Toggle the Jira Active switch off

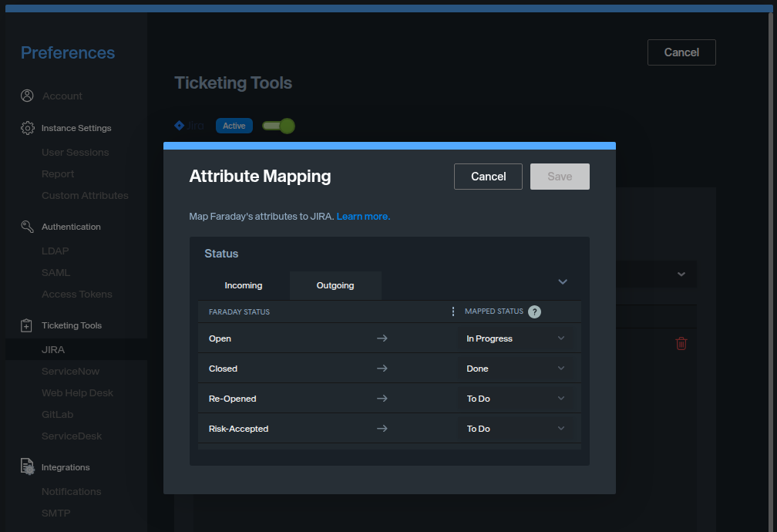click(x=278, y=126)
